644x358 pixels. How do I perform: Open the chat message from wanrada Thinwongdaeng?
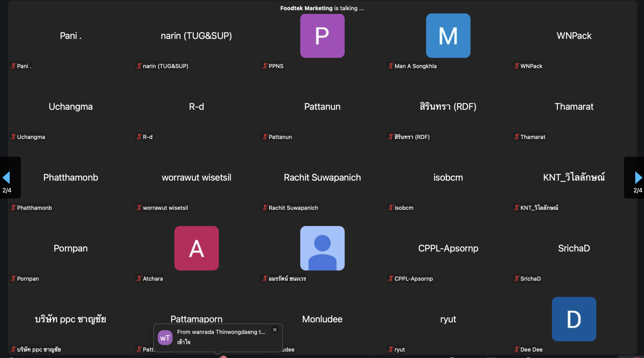point(221,337)
